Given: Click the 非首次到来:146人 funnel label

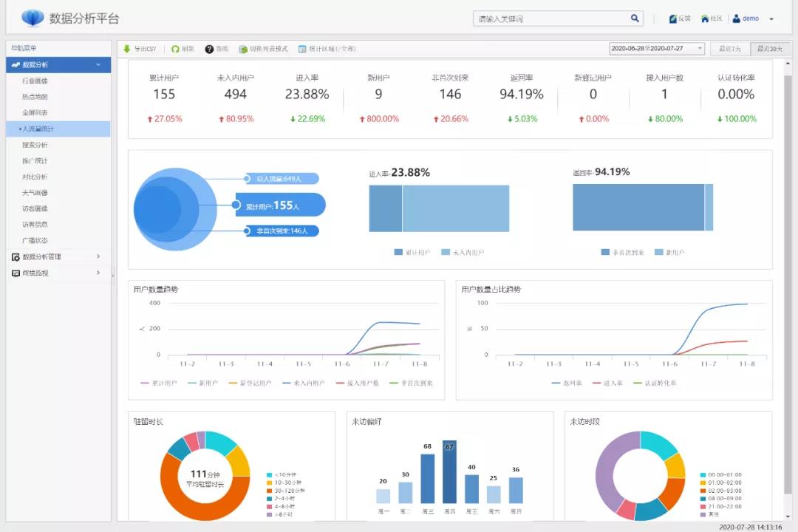Looking at the screenshot, I should [282, 231].
